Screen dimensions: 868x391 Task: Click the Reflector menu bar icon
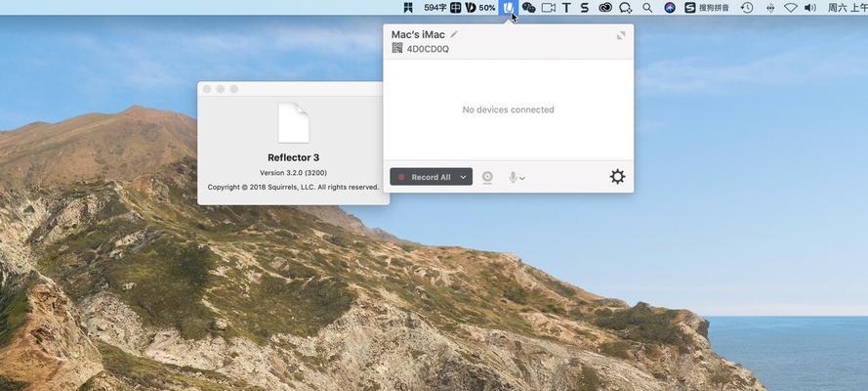click(x=508, y=7)
